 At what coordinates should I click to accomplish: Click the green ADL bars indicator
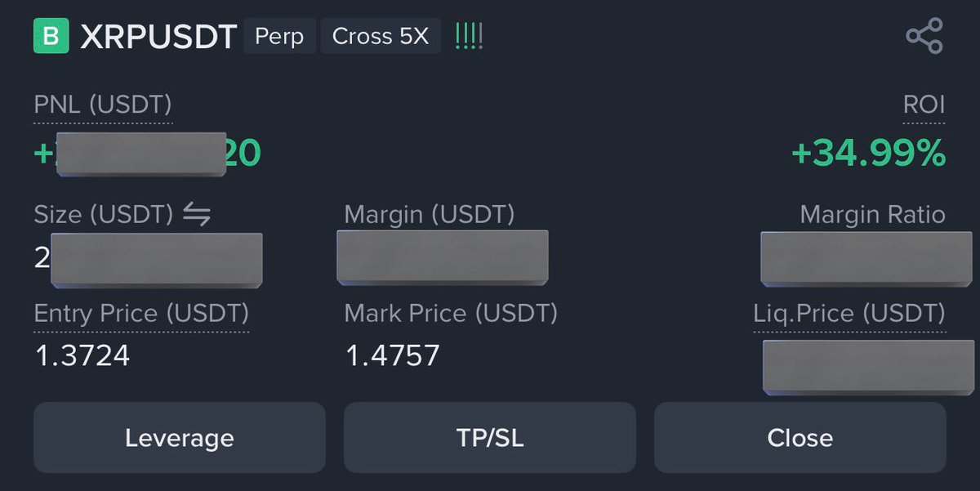pyautogui.click(x=469, y=37)
